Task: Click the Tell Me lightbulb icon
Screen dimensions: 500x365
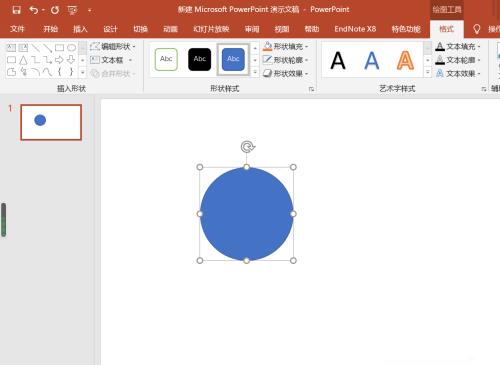Action: click(477, 29)
